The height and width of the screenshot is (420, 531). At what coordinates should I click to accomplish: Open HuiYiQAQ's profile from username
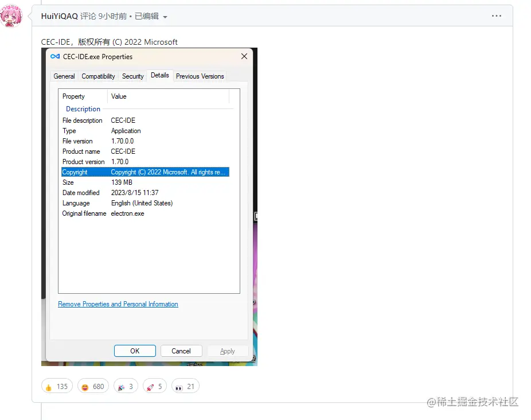[x=59, y=16]
